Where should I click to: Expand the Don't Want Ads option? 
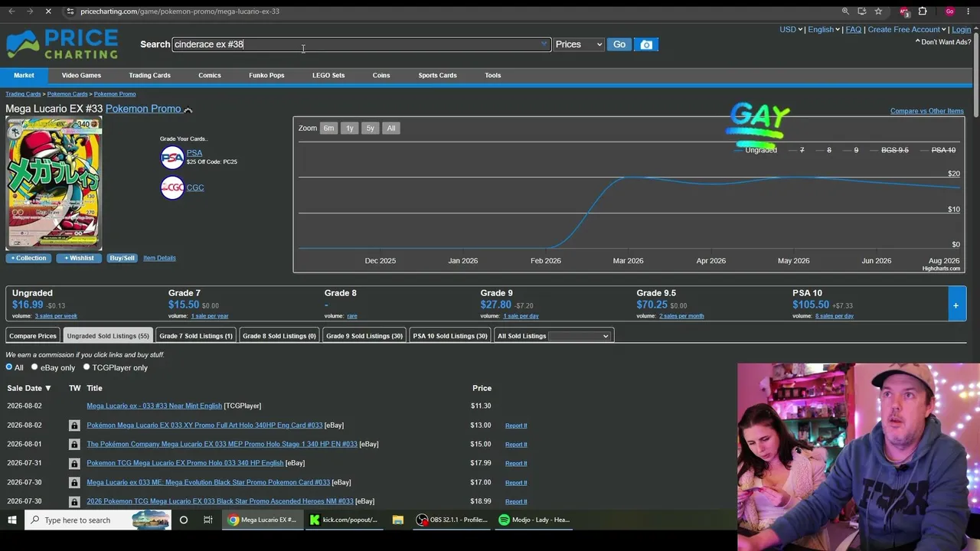pyautogui.click(x=943, y=42)
